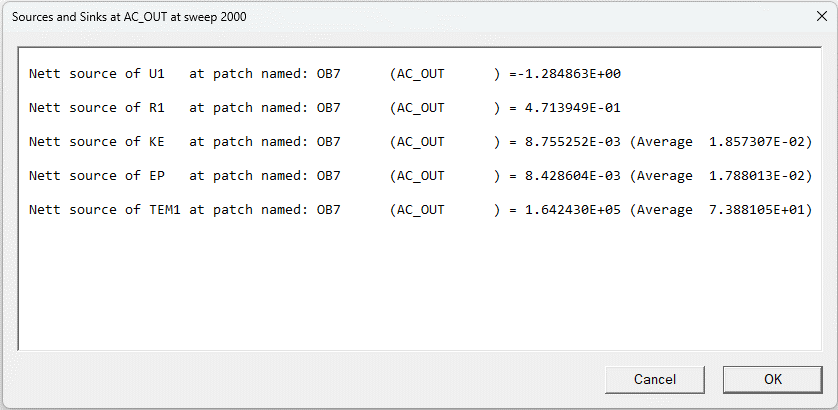This screenshot has height=410, width=838.
Task: Click the OB7 patch name on the U1 row
Action: tap(329, 74)
